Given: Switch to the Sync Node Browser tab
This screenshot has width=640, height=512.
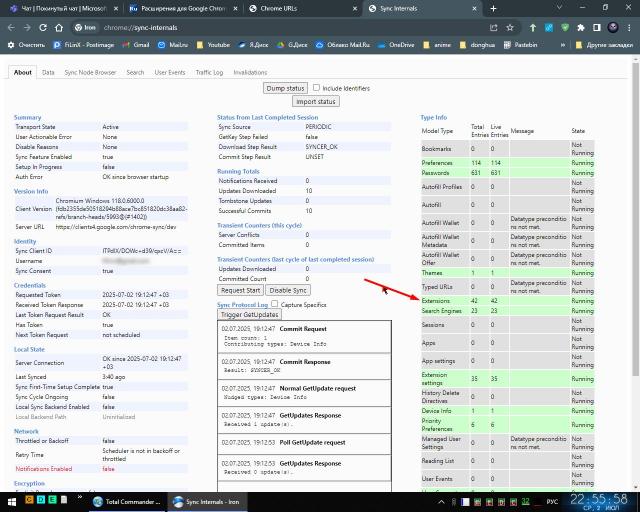Looking at the screenshot, I should (90, 72).
